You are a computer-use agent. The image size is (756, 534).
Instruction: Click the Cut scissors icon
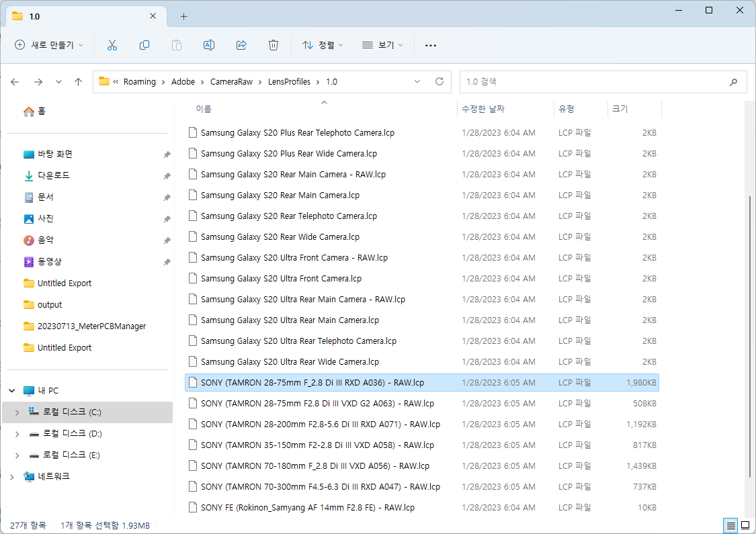pyautogui.click(x=112, y=45)
